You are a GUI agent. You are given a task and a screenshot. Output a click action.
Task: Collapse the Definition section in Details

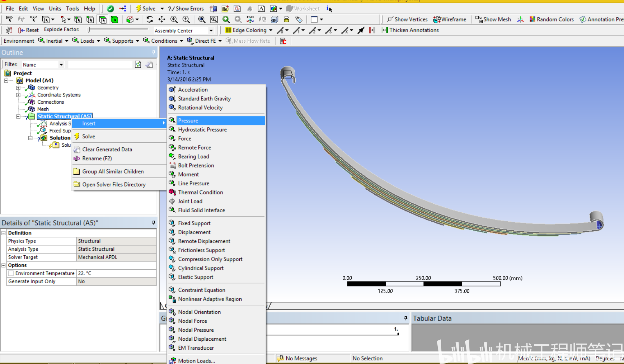pos(4,233)
